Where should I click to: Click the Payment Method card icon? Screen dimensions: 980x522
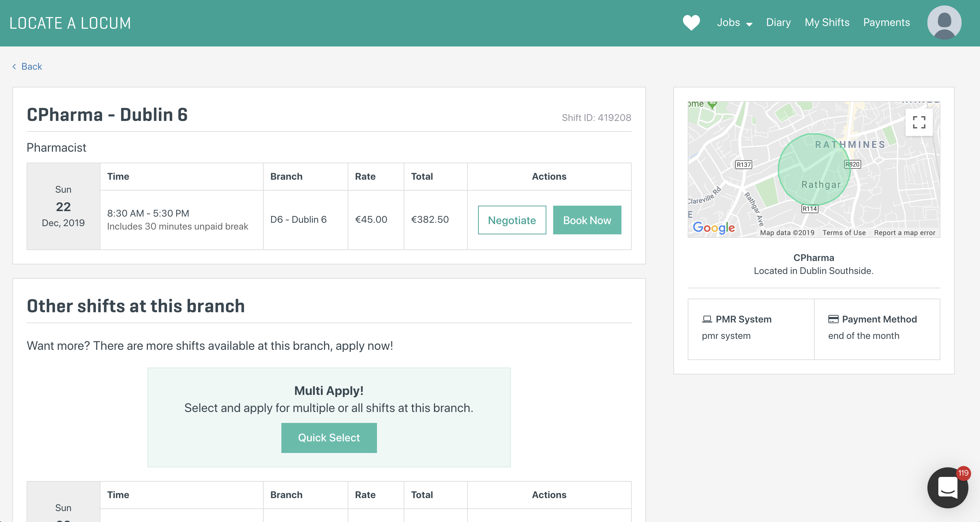(x=833, y=319)
